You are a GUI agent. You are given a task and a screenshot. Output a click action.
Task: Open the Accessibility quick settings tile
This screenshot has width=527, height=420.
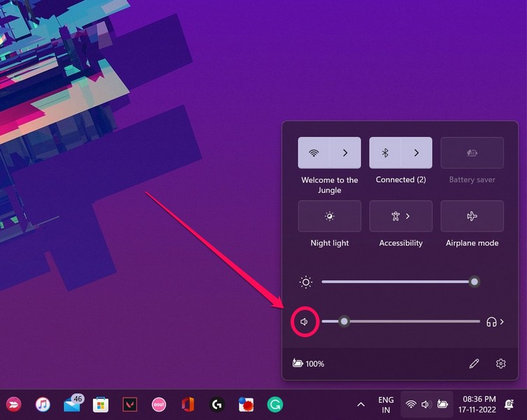[x=401, y=216]
